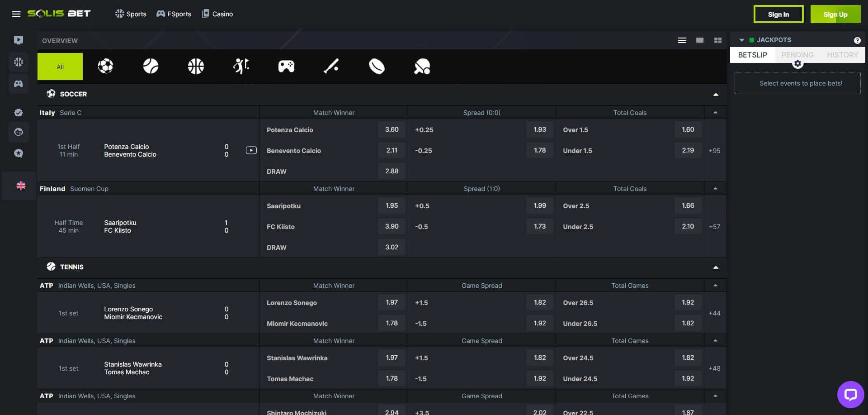This screenshot has width=868, height=415.
Task: Switch to the PENDING tab in the betslip
Action: pyautogui.click(x=797, y=55)
